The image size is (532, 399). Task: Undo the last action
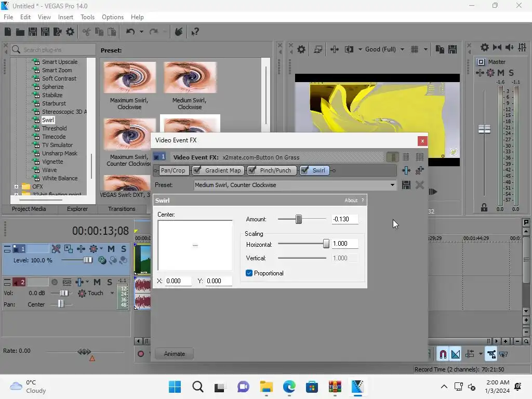click(130, 32)
